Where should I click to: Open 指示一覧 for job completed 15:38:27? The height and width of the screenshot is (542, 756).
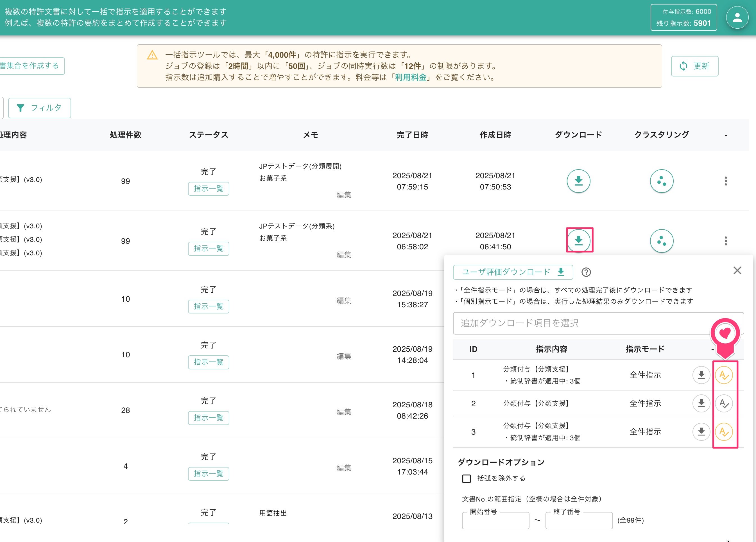(208, 306)
